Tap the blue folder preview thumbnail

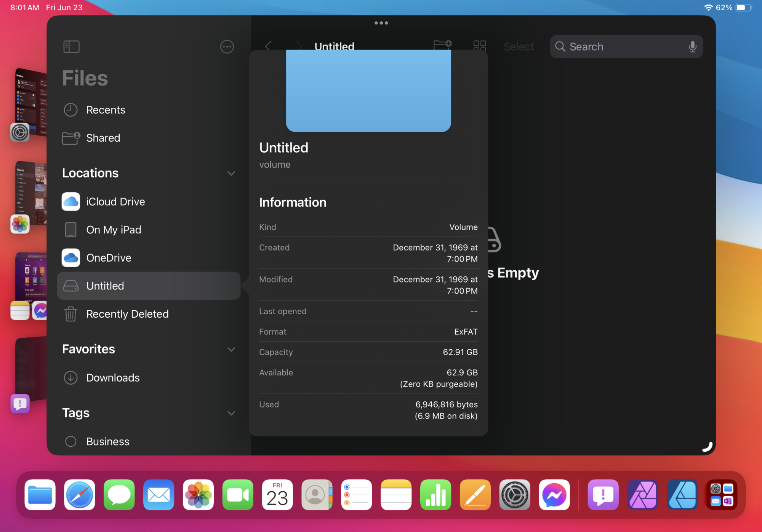click(x=368, y=91)
